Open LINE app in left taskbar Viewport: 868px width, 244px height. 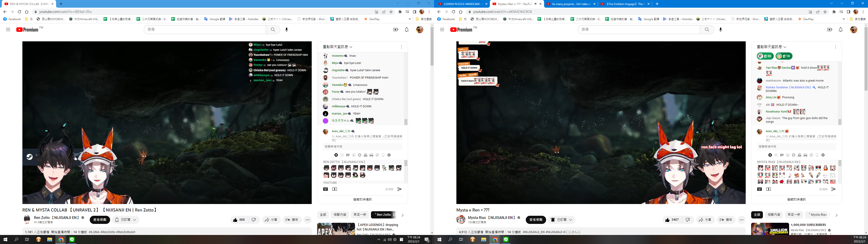72,240
